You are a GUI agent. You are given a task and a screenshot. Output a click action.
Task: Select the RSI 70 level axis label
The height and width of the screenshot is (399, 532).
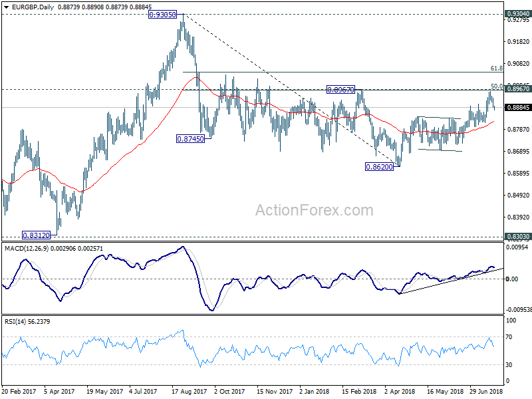click(x=509, y=337)
